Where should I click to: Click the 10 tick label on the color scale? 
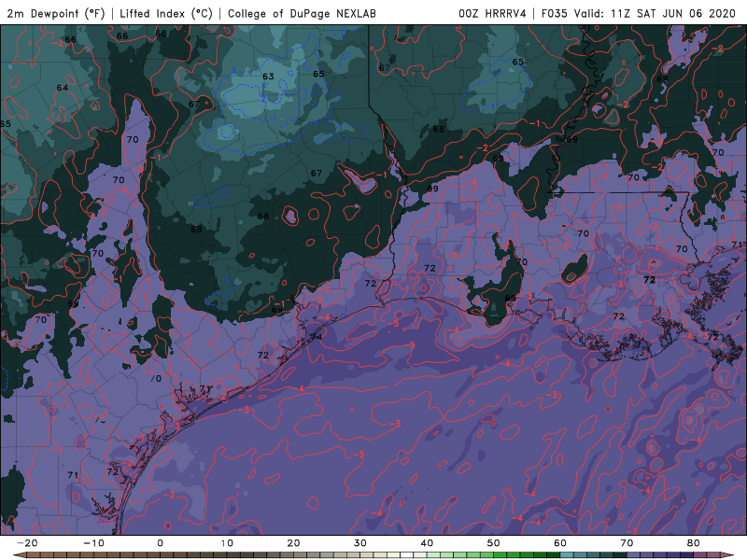coord(227,543)
